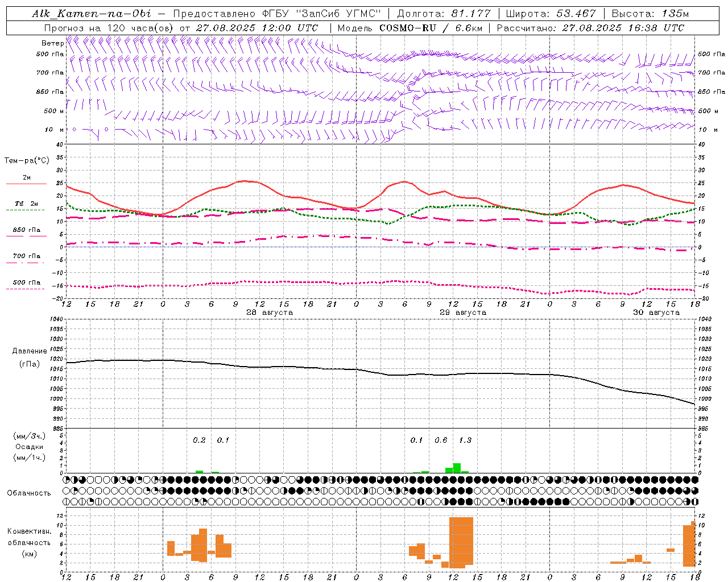Click the (мм/1ч.) precipitation unit label
This screenshot has height=582, width=728.
(30, 458)
